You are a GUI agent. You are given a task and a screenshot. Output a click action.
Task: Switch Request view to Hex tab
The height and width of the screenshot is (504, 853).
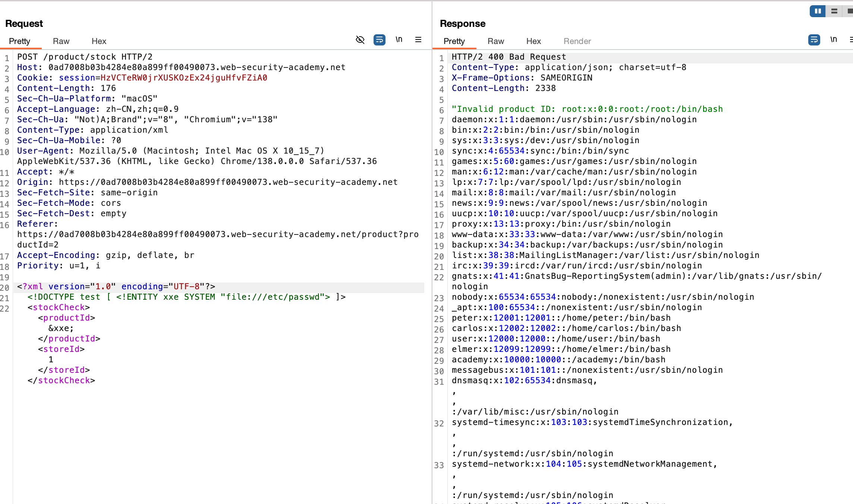coord(99,41)
